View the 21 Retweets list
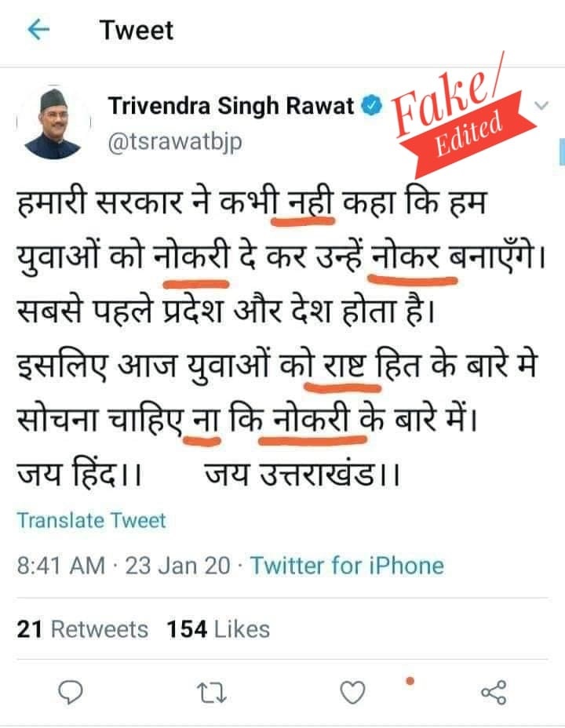This screenshot has height=728, width=565. [82, 630]
